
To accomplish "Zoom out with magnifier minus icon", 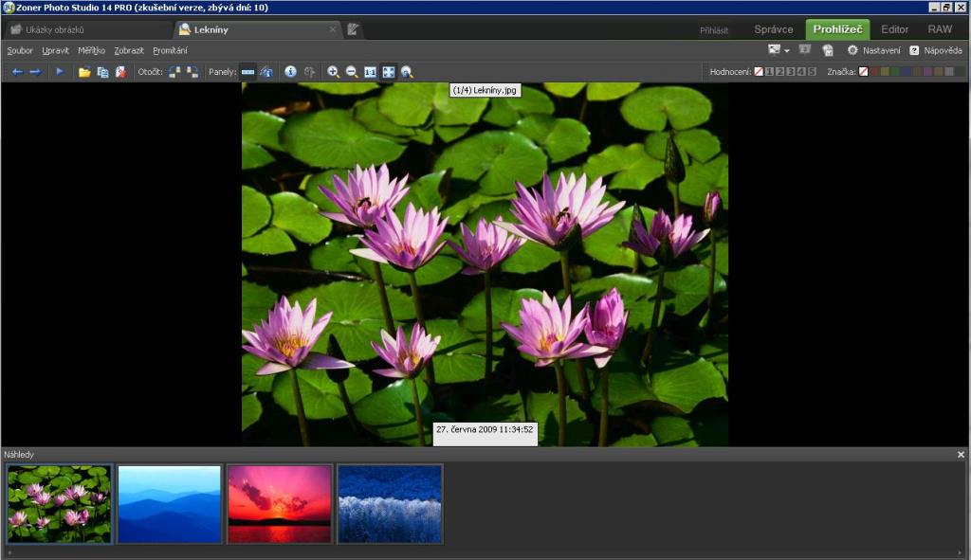I will (352, 72).
